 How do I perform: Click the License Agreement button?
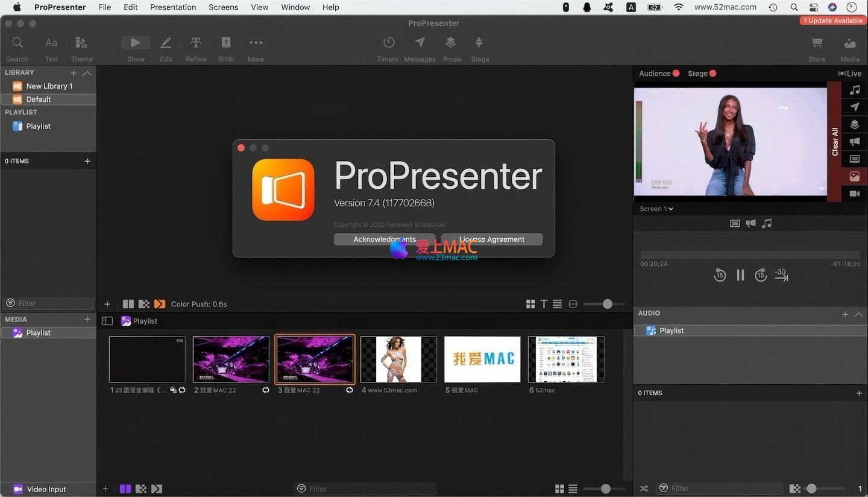point(492,239)
